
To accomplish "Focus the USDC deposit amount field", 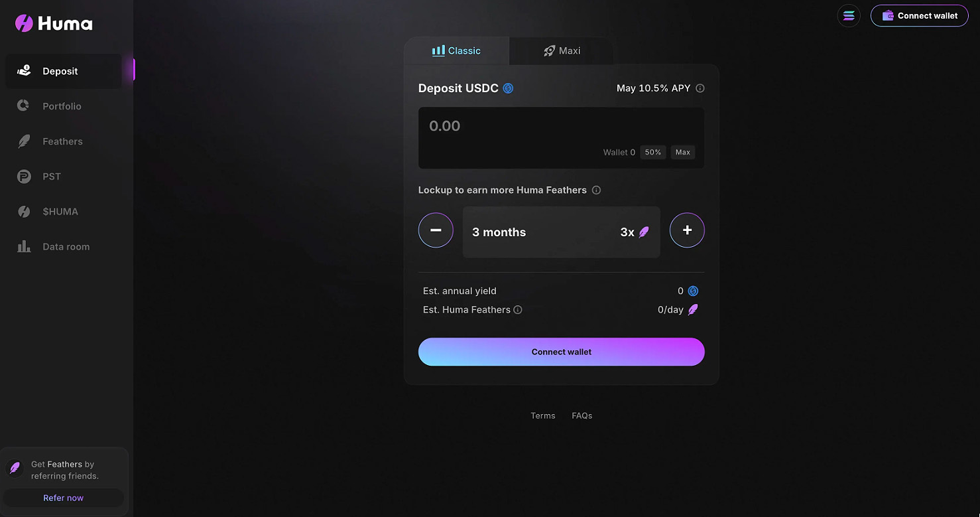I will click(x=561, y=138).
